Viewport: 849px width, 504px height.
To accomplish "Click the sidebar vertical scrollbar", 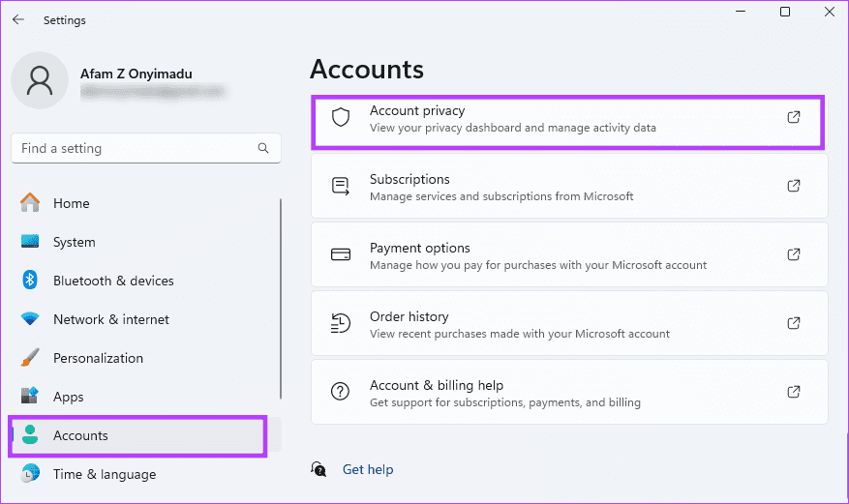I will coord(281,299).
